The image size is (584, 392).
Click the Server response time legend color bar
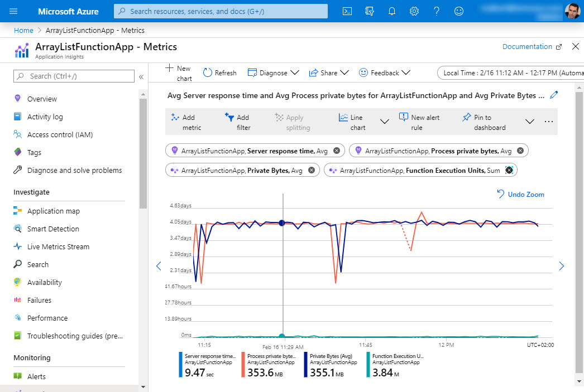pyautogui.click(x=181, y=365)
